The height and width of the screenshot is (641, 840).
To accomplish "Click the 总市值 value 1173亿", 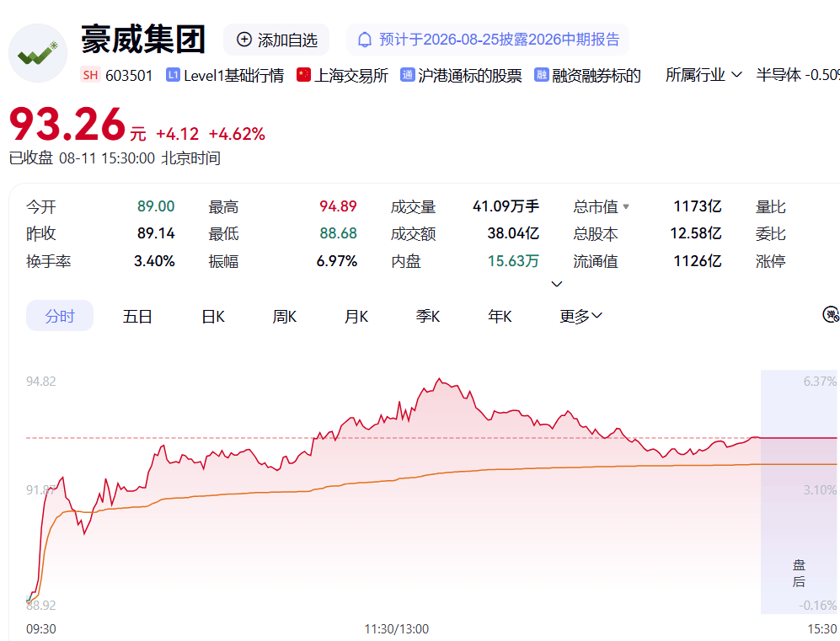I will point(697,206).
